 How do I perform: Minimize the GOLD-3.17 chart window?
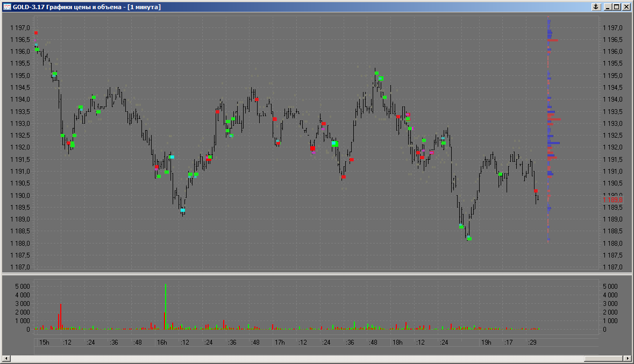[x=608, y=7]
